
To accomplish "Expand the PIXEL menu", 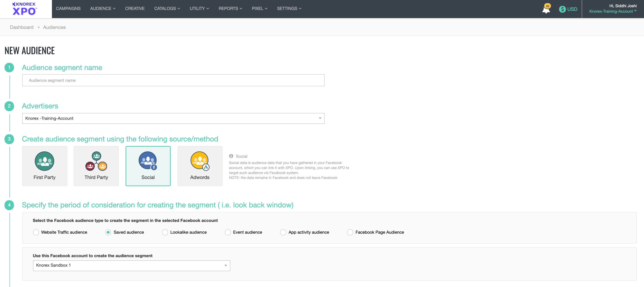I will 259,9.
